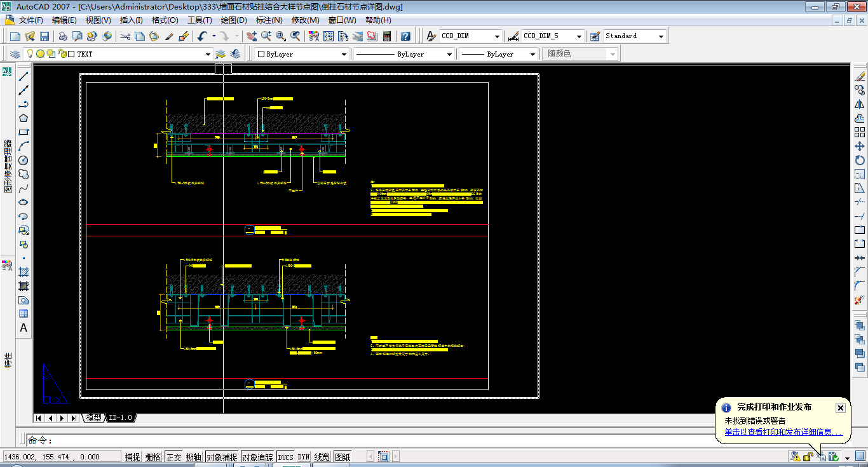Select the Line tool in draw toolbar
868x467 pixels.
point(24,76)
